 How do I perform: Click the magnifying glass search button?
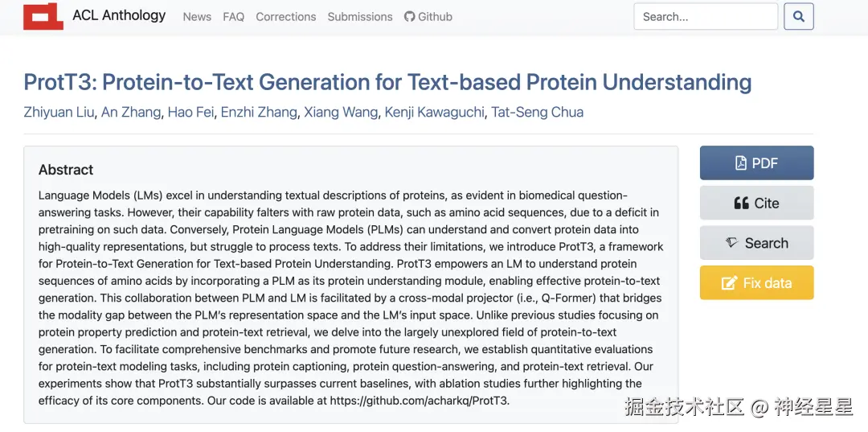(x=799, y=16)
